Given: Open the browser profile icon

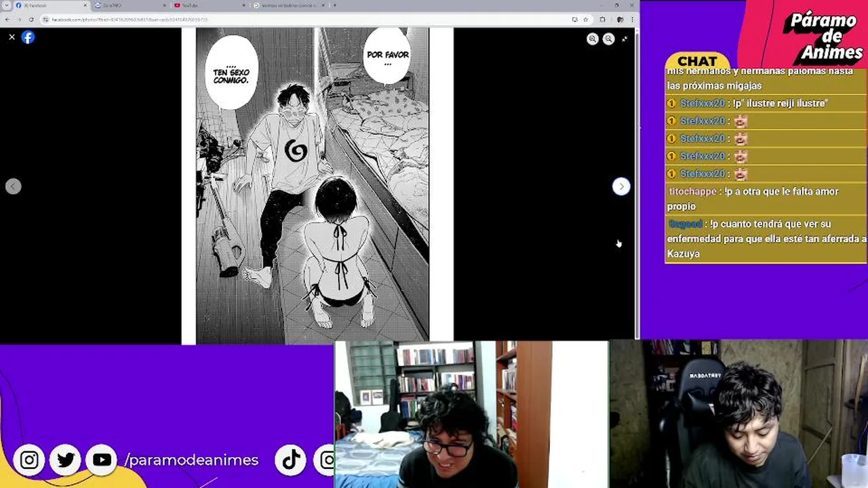Looking at the screenshot, I should (620, 20).
